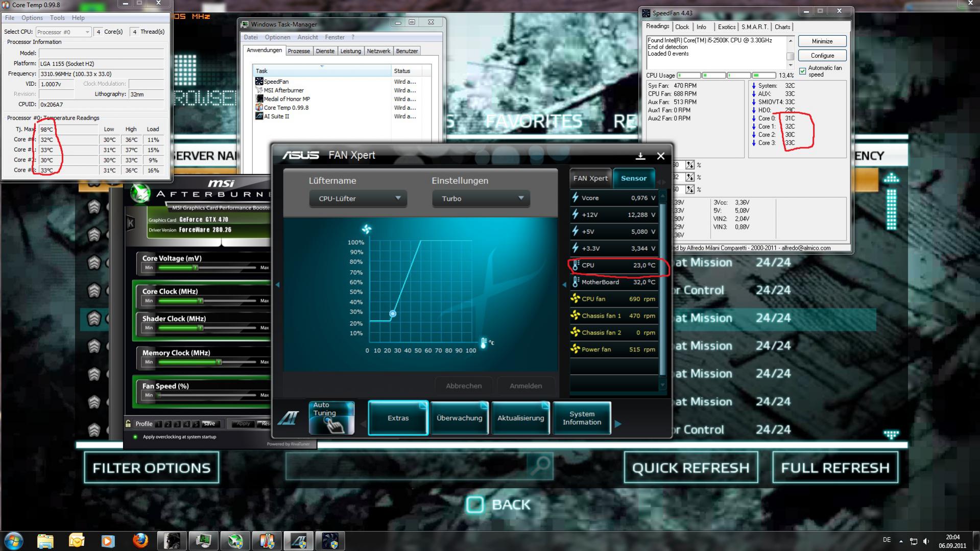Switch to Leistung tab in Task Manager
Screen dimensions: 980x551
click(351, 51)
